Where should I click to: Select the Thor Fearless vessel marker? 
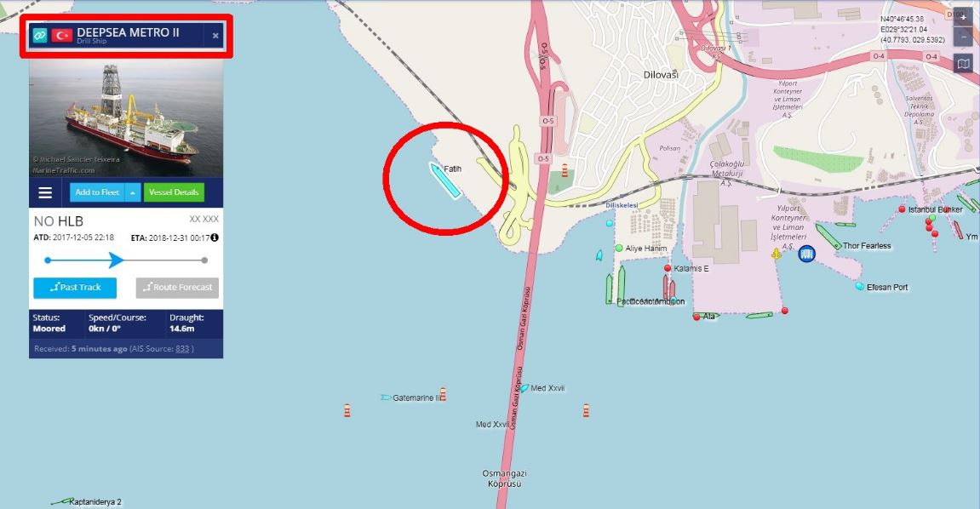point(828,237)
